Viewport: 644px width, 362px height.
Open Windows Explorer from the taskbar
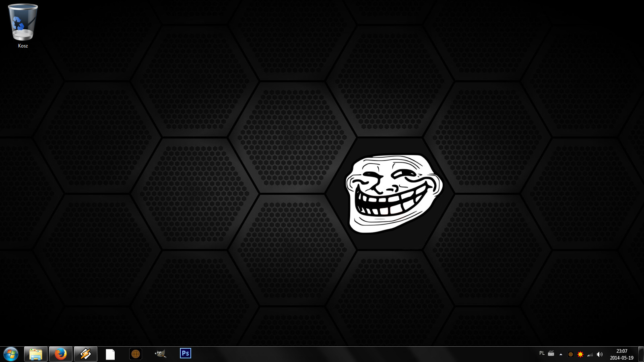[x=36, y=354]
